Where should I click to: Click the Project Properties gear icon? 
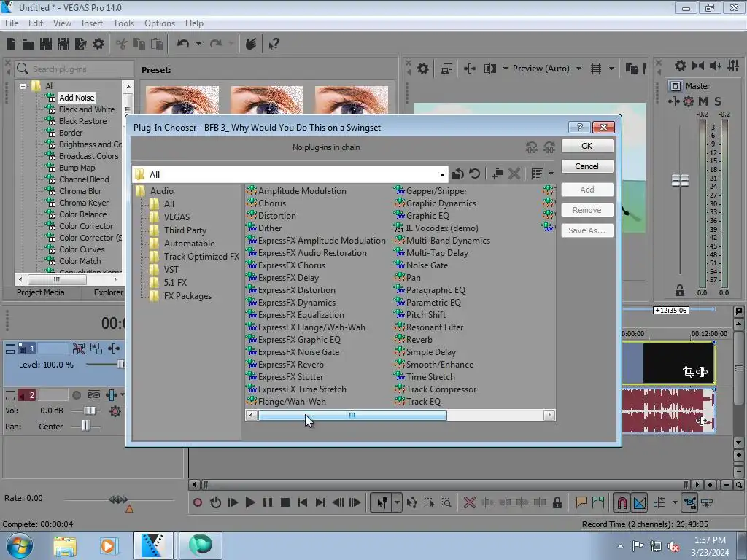(x=98, y=44)
